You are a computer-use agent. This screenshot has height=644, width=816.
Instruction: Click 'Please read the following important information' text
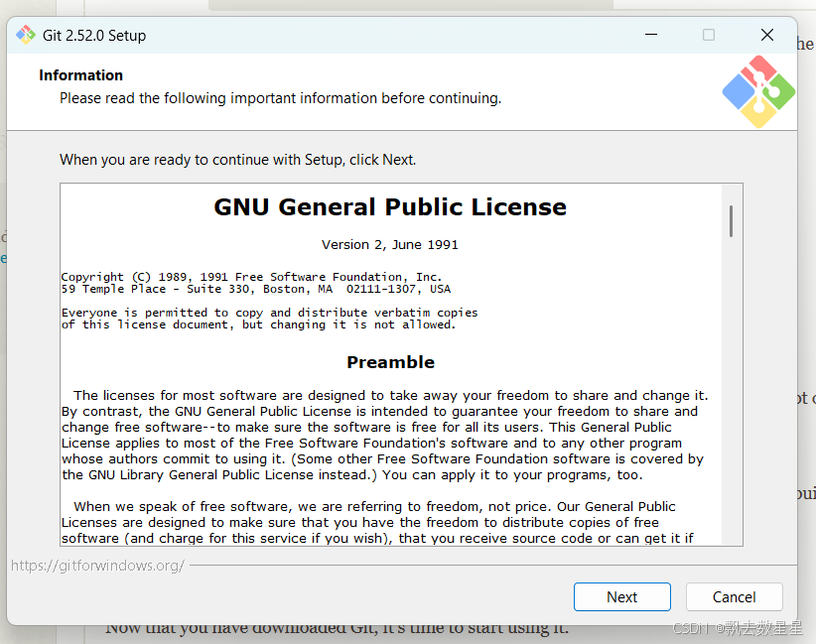281,98
